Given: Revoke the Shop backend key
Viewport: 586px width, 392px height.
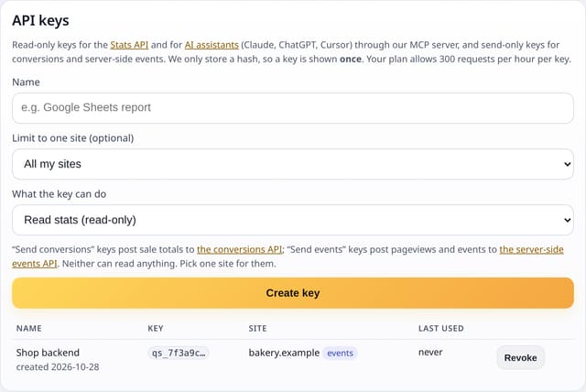Looking at the screenshot, I should coord(520,357).
